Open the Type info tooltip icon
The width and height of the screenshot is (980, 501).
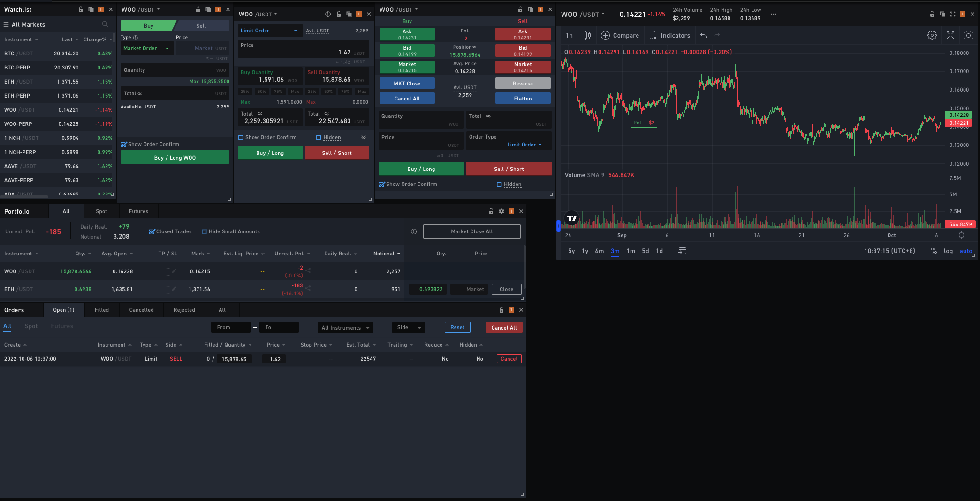coord(136,38)
